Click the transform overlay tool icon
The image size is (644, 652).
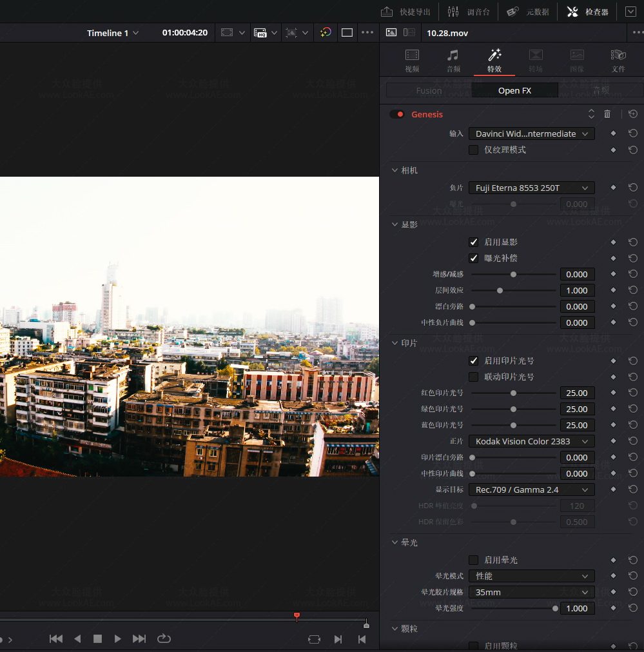291,32
